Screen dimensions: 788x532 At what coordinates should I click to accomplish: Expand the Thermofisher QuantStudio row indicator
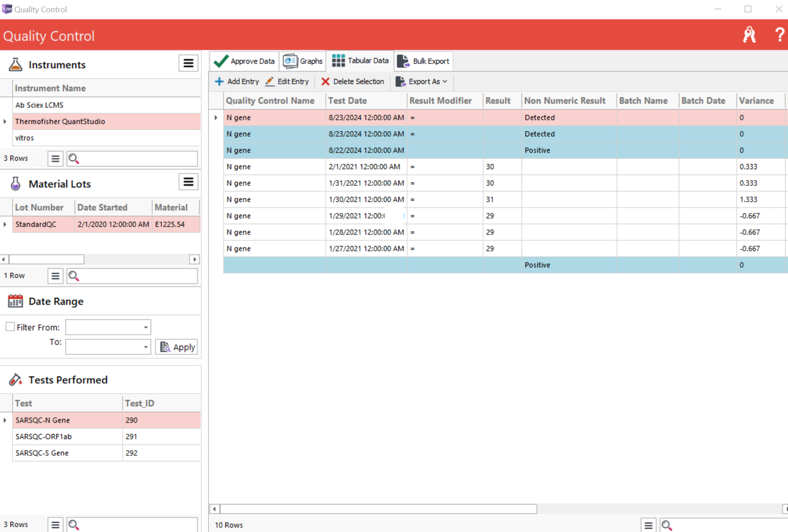click(x=5, y=121)
